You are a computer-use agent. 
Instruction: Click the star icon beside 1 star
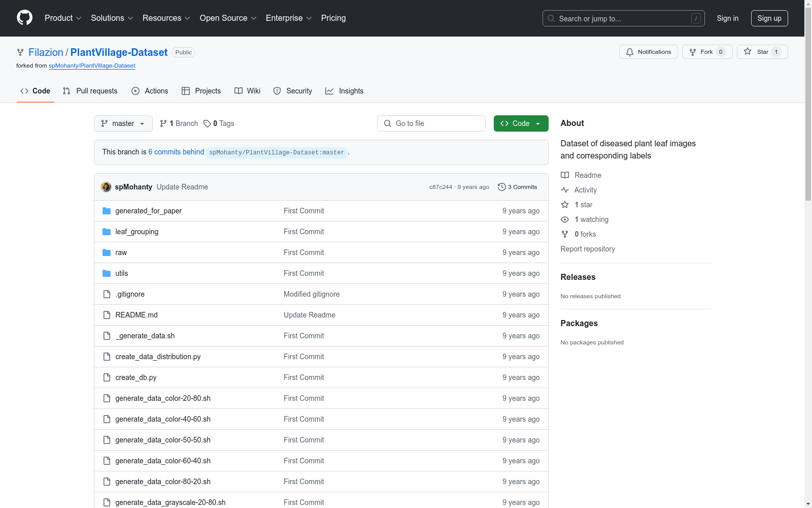(565, 205)
